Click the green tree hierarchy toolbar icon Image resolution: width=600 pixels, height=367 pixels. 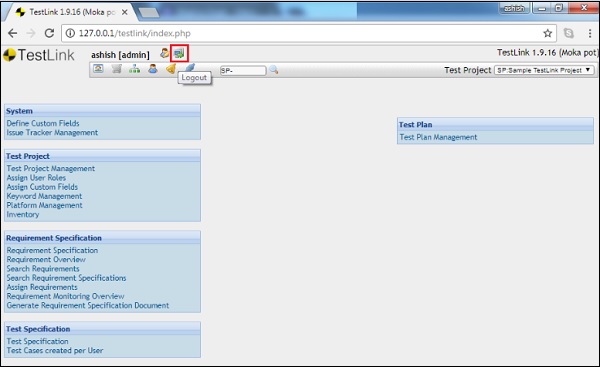coord(134,69)
